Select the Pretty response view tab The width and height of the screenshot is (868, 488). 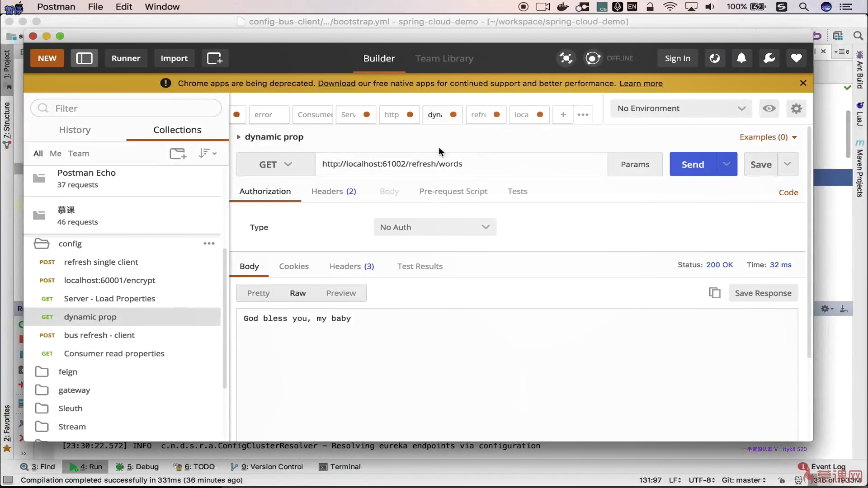click(258, 293)
